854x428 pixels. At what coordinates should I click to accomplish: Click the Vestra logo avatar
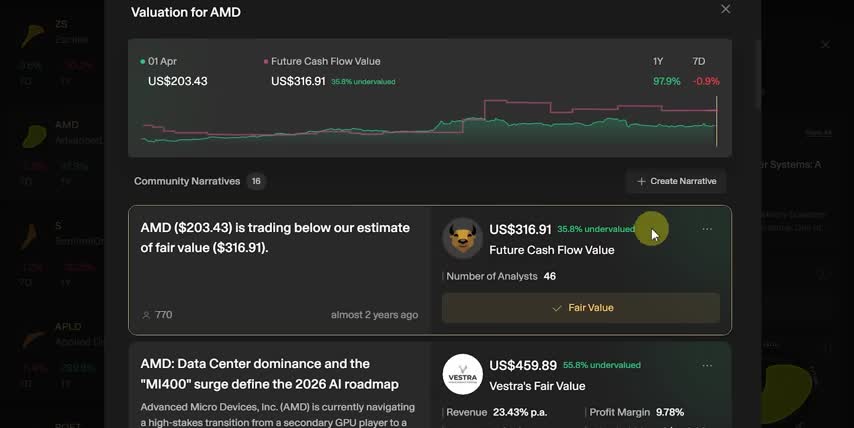click(x=462, y=375)
